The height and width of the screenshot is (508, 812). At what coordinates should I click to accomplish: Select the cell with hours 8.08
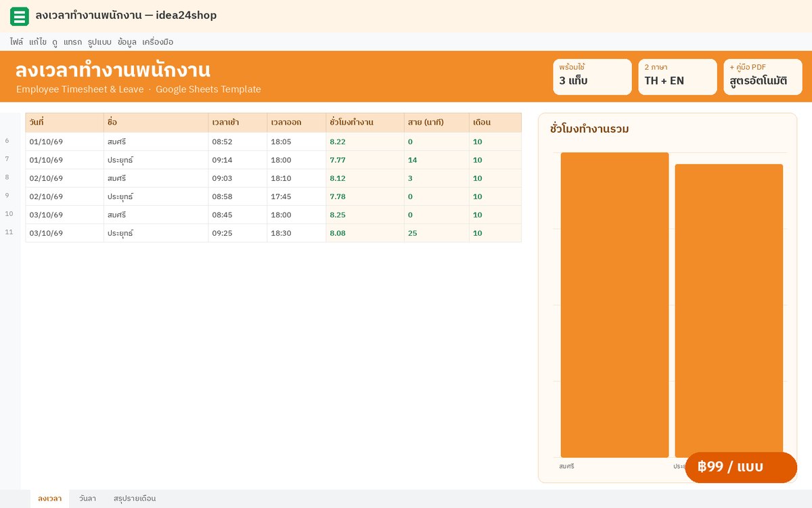pos(365,233)
